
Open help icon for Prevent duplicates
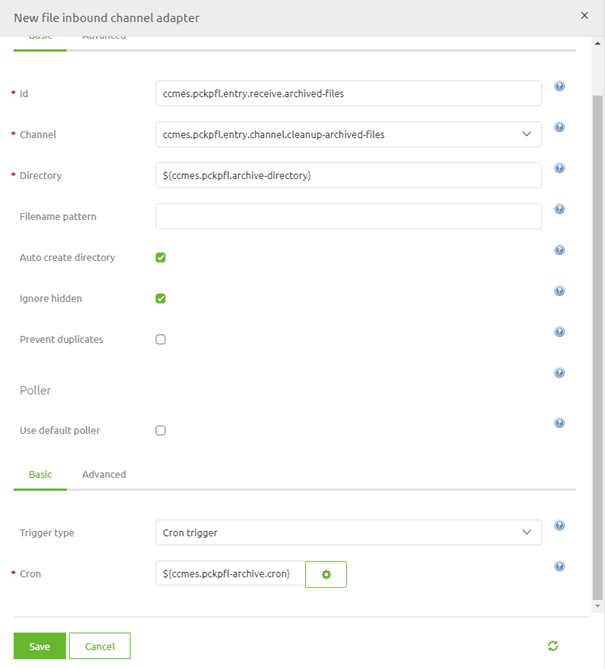559,332
